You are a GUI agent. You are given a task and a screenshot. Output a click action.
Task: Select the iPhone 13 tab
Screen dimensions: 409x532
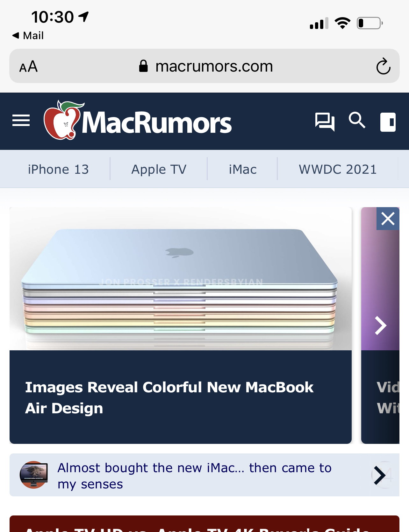[58, 169]
